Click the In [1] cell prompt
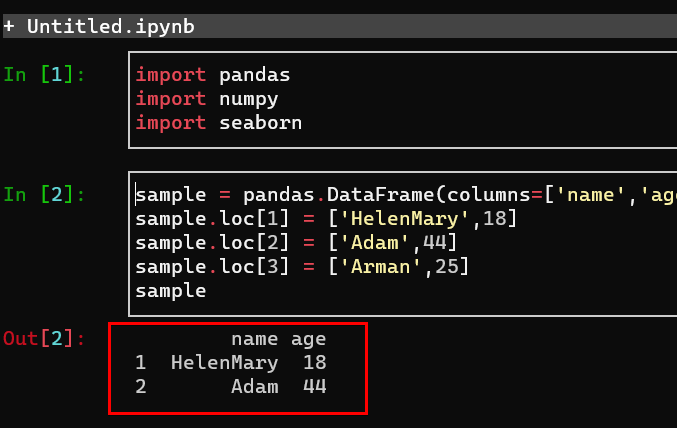The width and height of the screenshot is (677, 428). pos(44,75)
